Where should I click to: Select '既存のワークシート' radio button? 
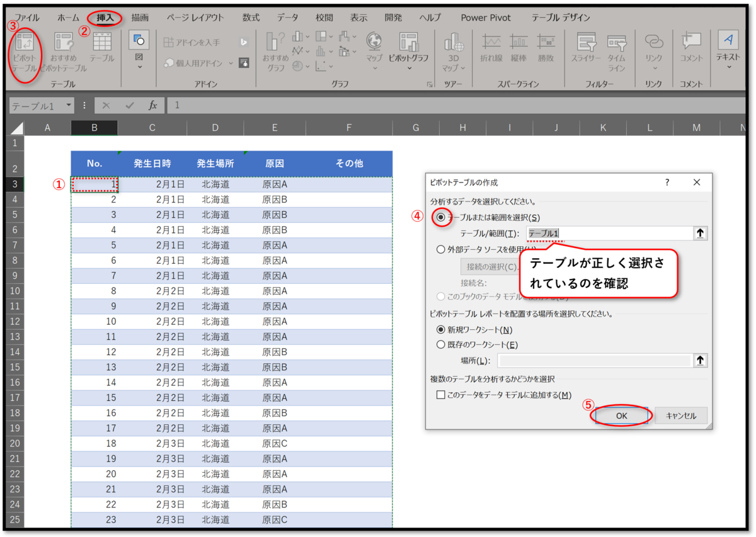click(x=441, y=345)
